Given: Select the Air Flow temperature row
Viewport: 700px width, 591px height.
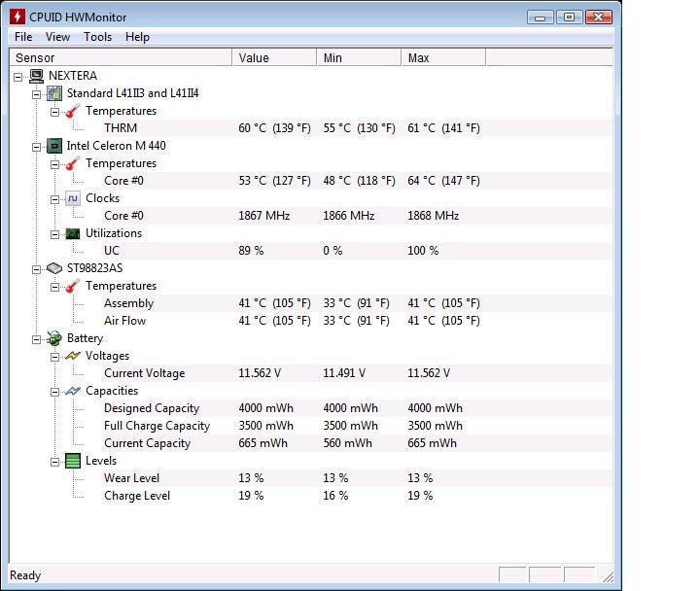Looking at the screenshot, I should (x=357, y=321).
